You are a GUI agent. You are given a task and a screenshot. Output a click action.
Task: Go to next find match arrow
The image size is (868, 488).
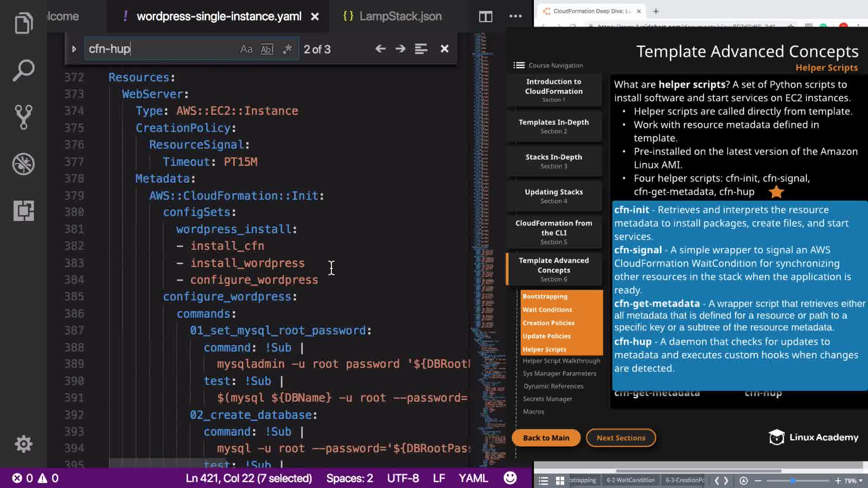tap(401, 49)
